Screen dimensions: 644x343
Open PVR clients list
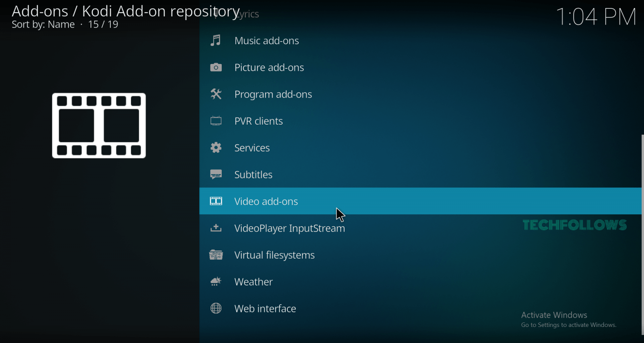point(420,121)
